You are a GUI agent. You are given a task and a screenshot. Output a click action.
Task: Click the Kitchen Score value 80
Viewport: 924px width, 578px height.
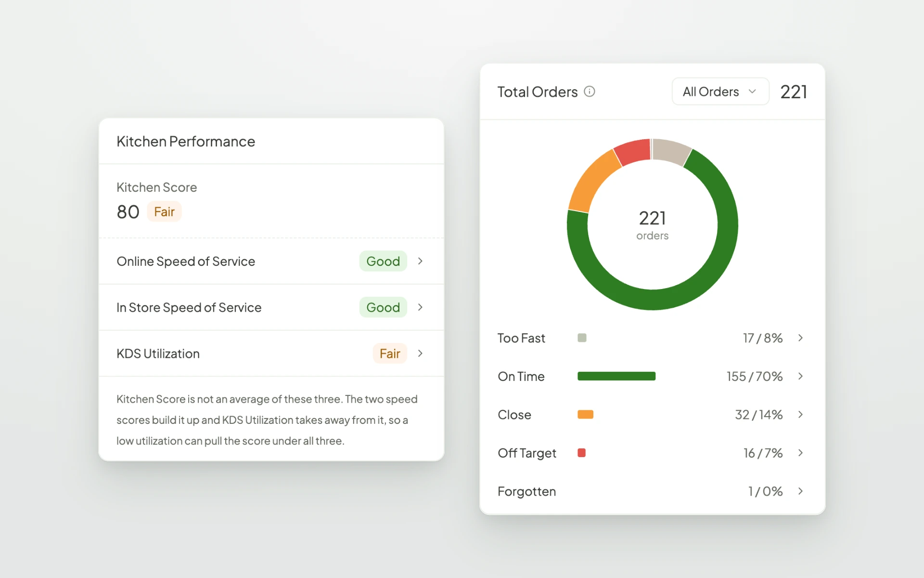(x=128, y=212)
